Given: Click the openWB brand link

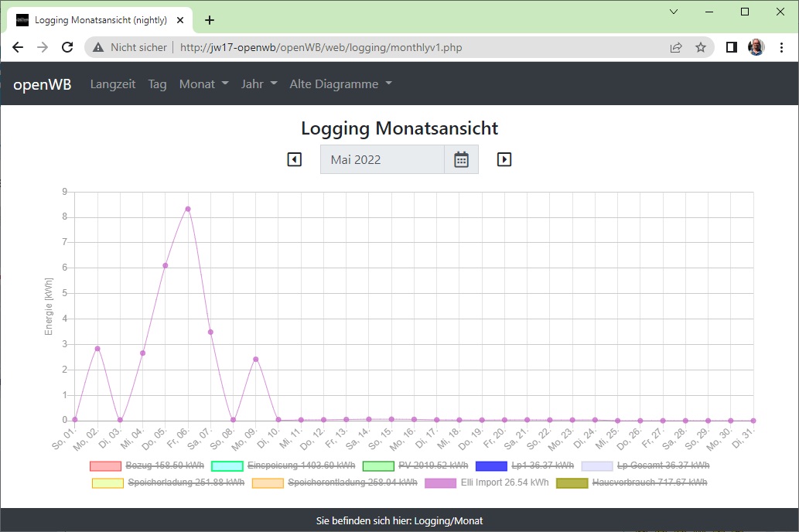Looking at the screenshot, I should coord(43,84).
